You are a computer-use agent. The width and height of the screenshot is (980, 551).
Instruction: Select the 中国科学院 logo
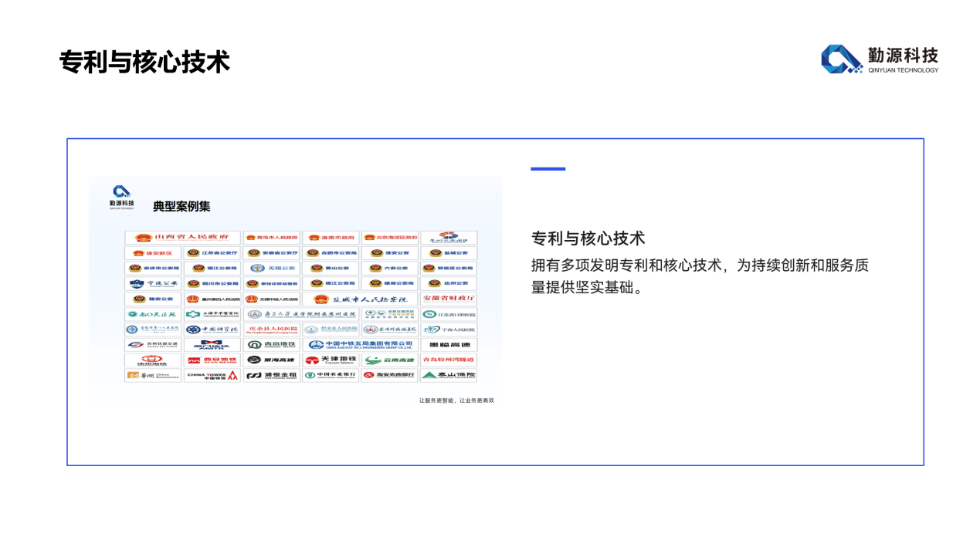[212, 330]
